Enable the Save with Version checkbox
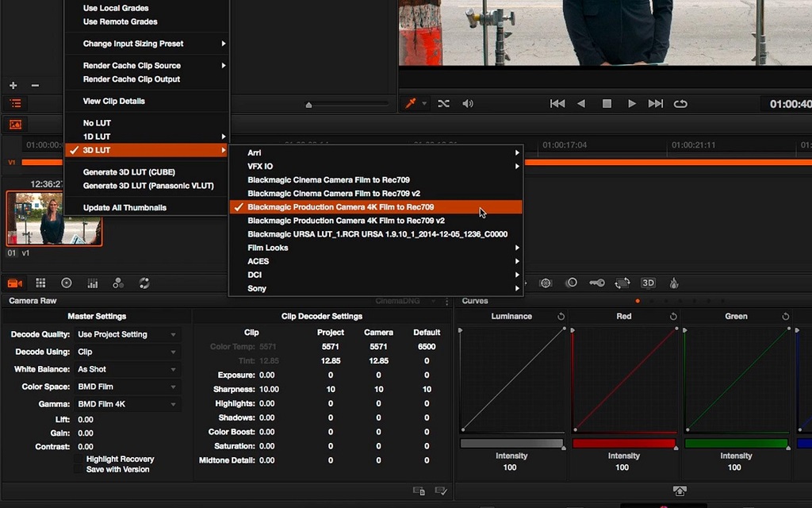The image size is (812, 508). point(79,469)
